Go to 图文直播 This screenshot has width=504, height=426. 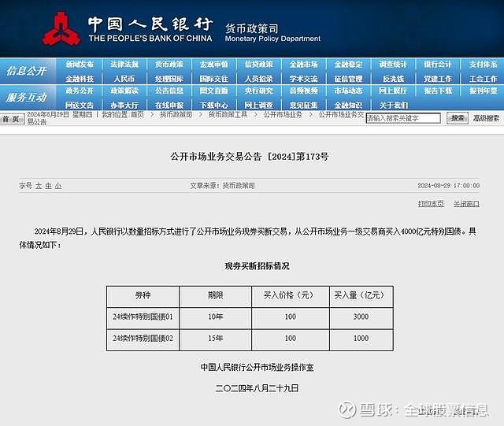coord(213,91)
